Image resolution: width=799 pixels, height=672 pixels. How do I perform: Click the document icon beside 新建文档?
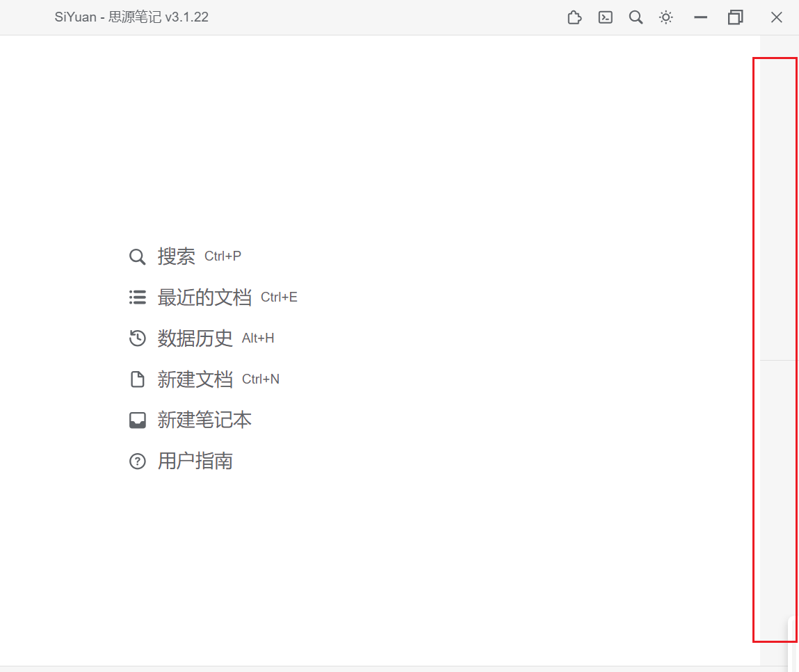(137, 379)
